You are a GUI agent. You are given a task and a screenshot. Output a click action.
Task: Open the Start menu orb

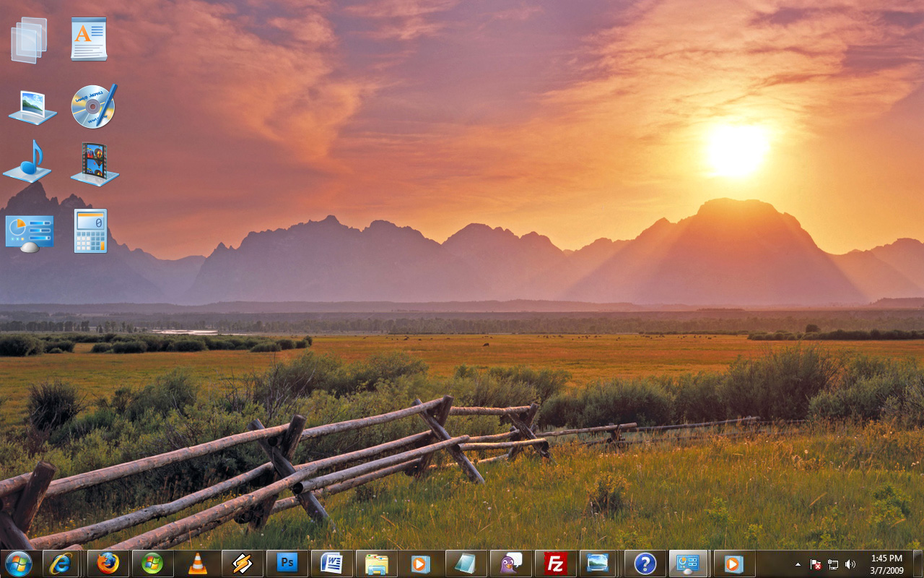(x=18, y=563)
